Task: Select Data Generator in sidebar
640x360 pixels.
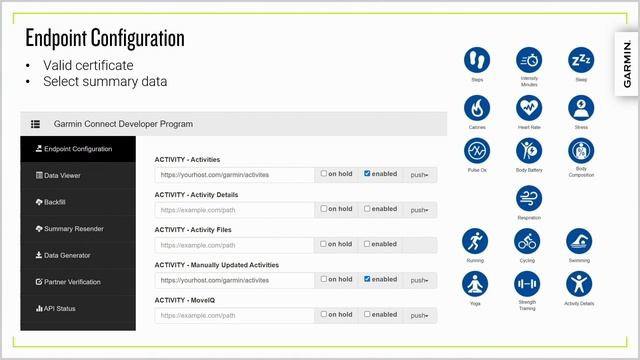Action: coord(78,255)
